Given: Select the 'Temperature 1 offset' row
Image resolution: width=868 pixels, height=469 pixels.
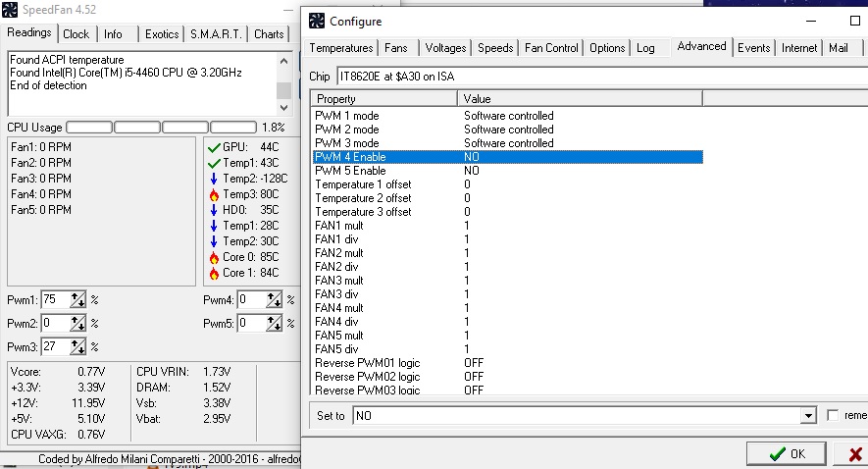Looking at the screenshot, I should [x=508, y=184].
